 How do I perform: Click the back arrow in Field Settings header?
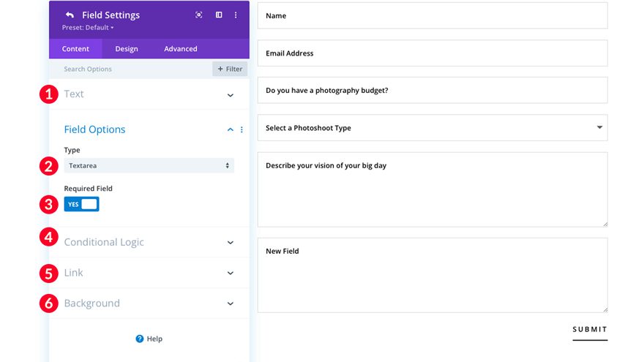click(x=70, y=15)
